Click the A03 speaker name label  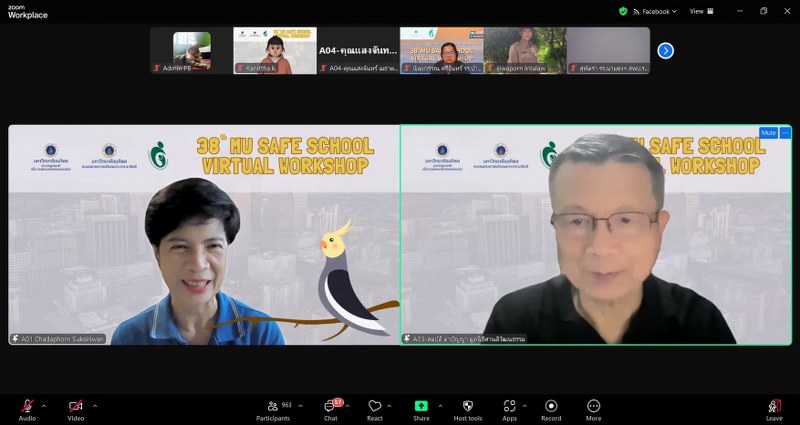465,339
